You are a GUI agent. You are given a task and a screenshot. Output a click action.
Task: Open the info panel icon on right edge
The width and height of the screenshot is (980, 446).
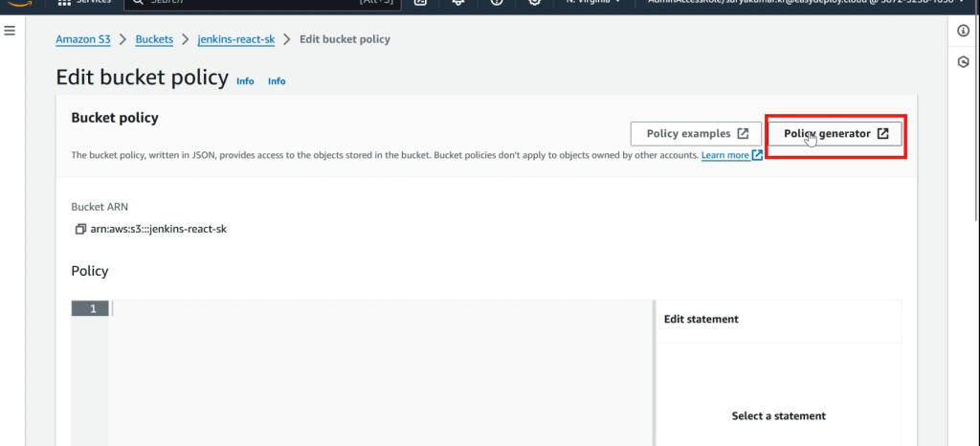tap(964, 31)
